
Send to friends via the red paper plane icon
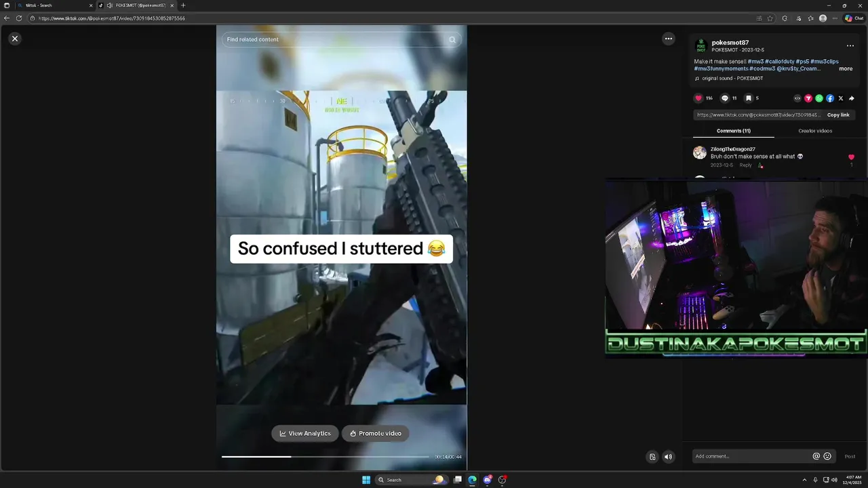(x=808, y=98)
